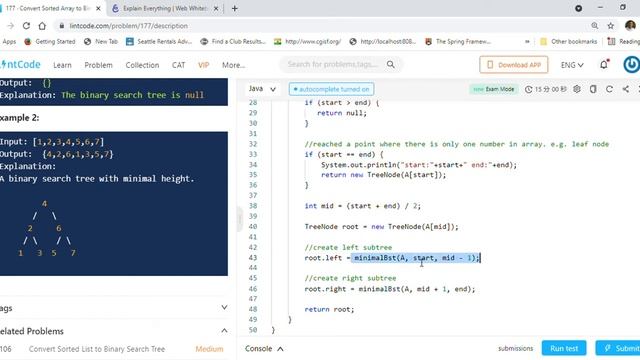Click the panel divider collapse handle
640x360 pixels.
(240, 220)
